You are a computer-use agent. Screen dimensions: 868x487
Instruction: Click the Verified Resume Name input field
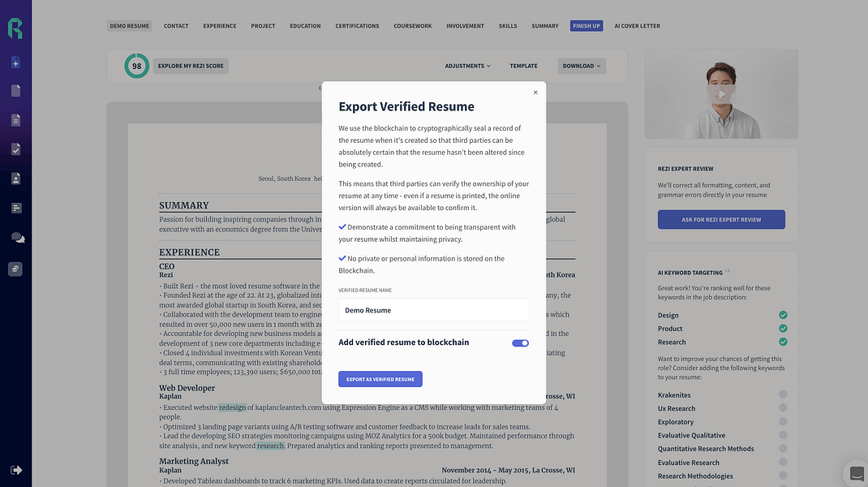(x=433, y=310)
